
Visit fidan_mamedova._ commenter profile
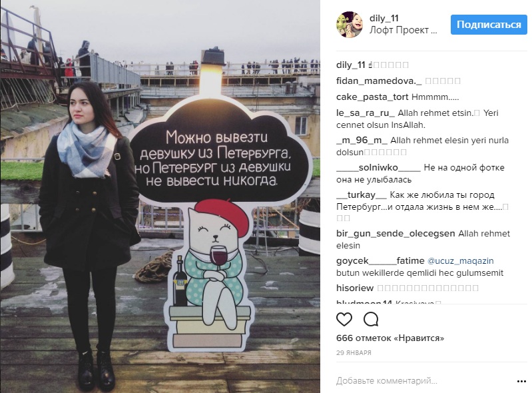379,81
